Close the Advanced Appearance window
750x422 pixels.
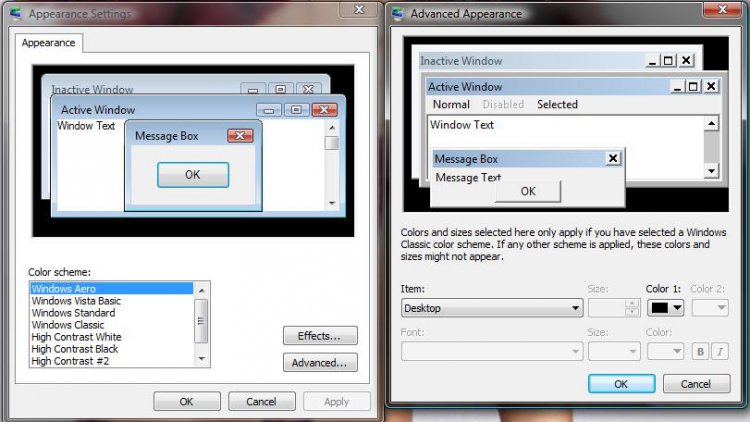coord(723,9)
